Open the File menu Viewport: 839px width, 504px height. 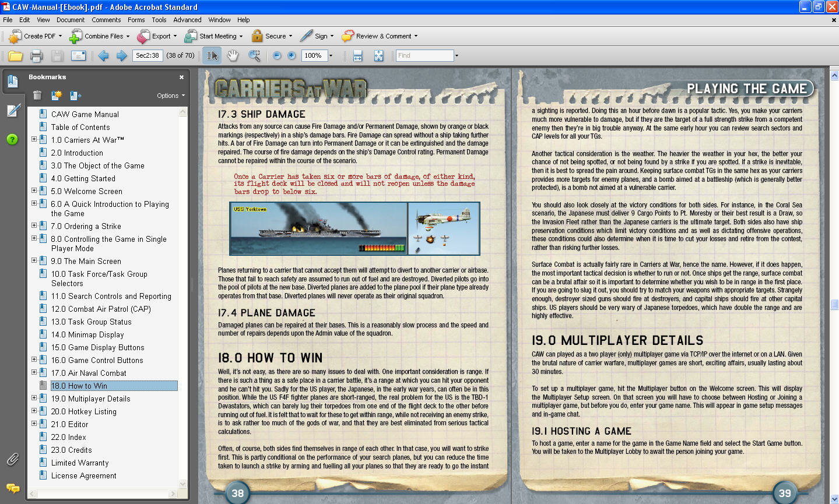click(8, 20)
